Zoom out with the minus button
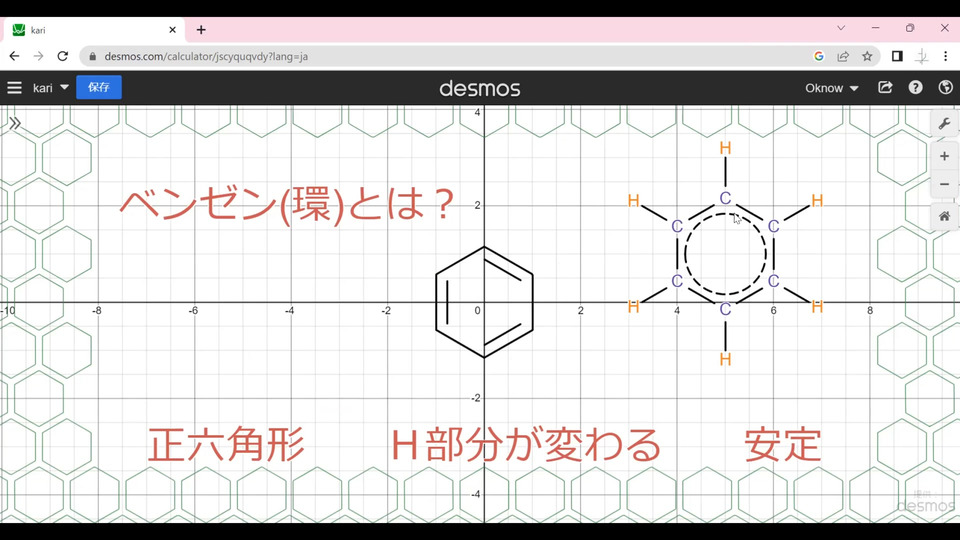The height and width of the screenshot is (540, 960). tap(944, 184)
